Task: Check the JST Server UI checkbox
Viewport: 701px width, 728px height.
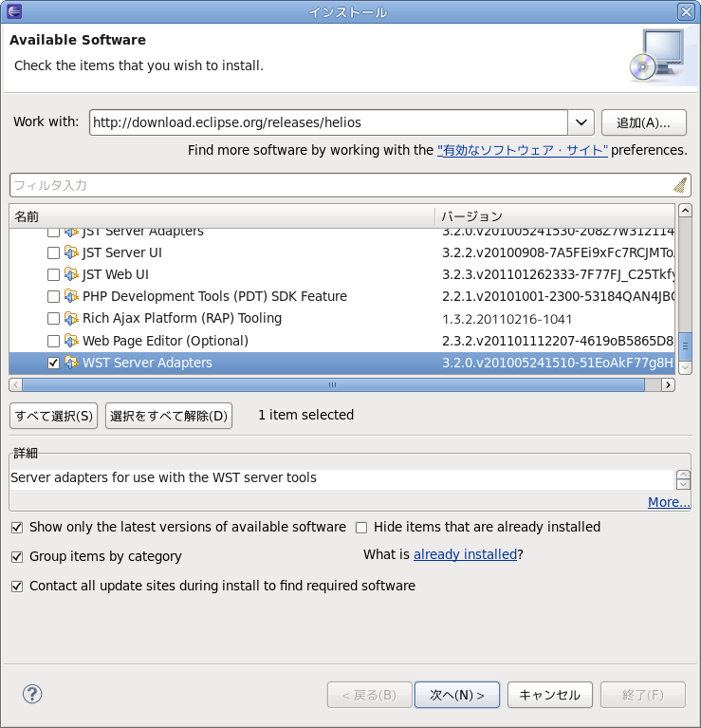Action: pyautogui.click(x=53, y=252)
